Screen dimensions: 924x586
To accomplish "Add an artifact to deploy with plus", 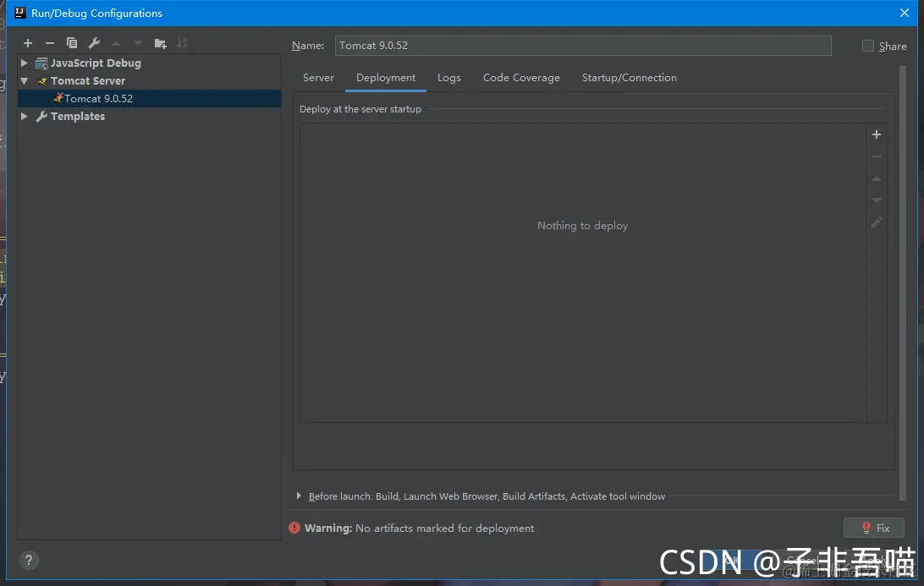I will coord(877,134).
